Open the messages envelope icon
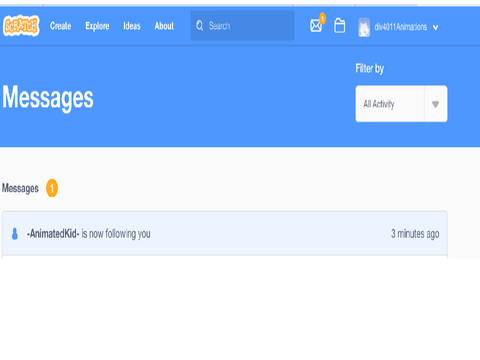Viewport: 480px width, 360px height. click(x=316, y=26)
